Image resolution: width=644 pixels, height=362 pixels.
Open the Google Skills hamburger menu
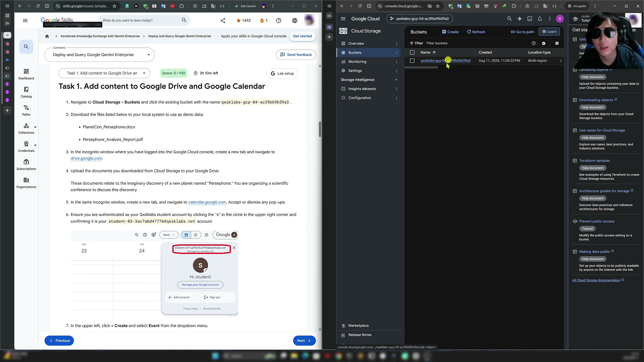[25, 20]
